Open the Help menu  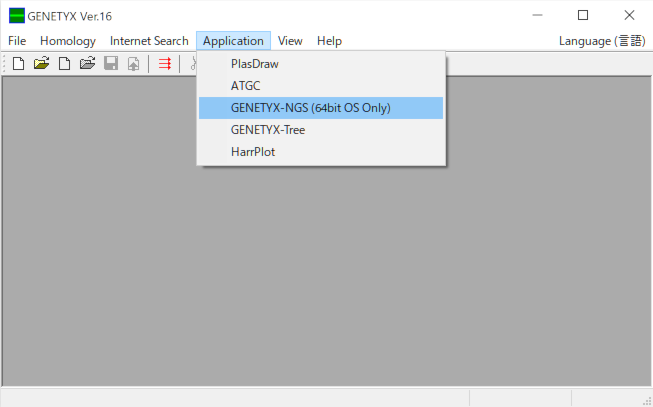tap(329, 41)
